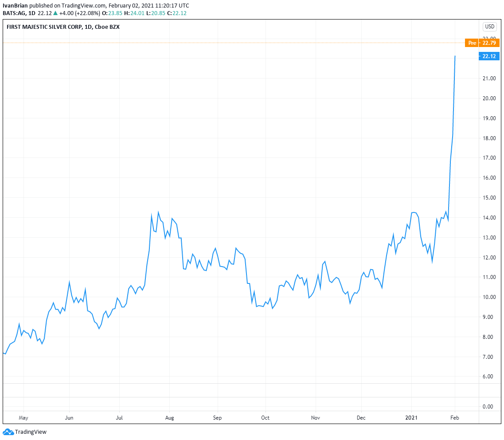Screen dimensions: 504x440
Task: Click the orange Pre 22.79 price label
Action: (x=482, y=43)
